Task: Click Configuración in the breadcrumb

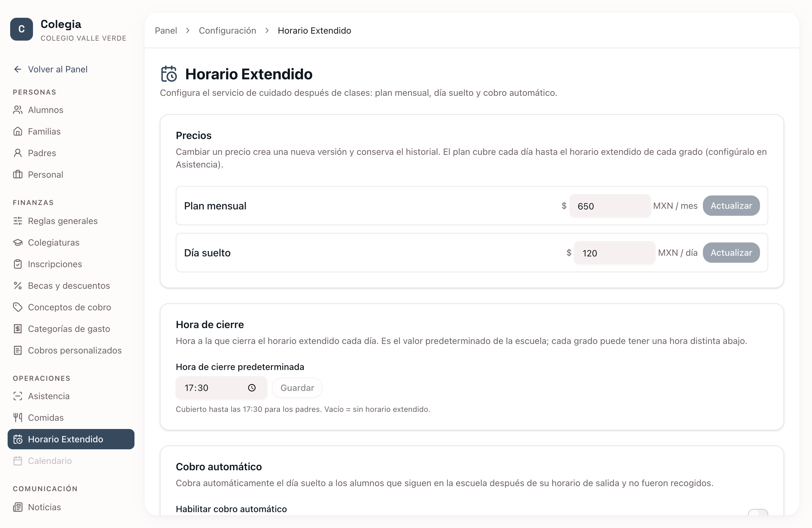Action: point(227,31)
